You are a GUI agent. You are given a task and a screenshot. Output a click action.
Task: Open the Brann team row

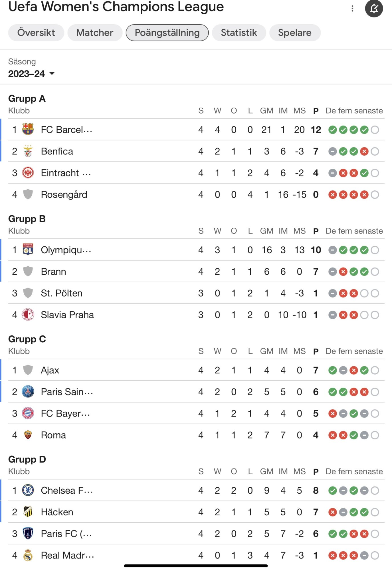pyautogui.click(x=196, y=272)
